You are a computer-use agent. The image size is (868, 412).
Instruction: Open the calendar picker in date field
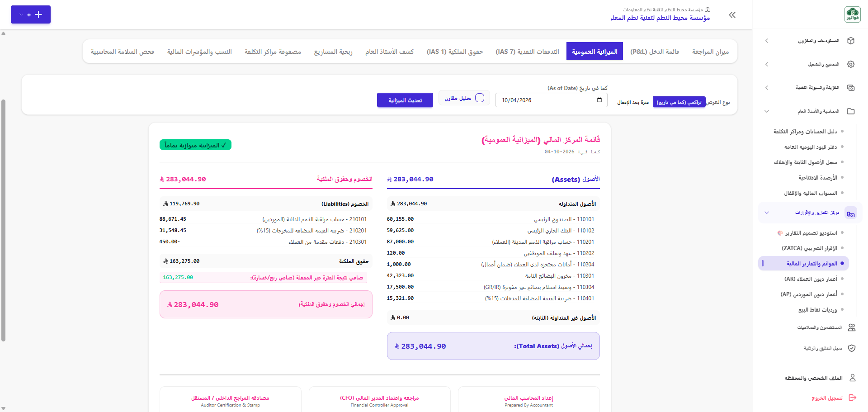point(599,100)
